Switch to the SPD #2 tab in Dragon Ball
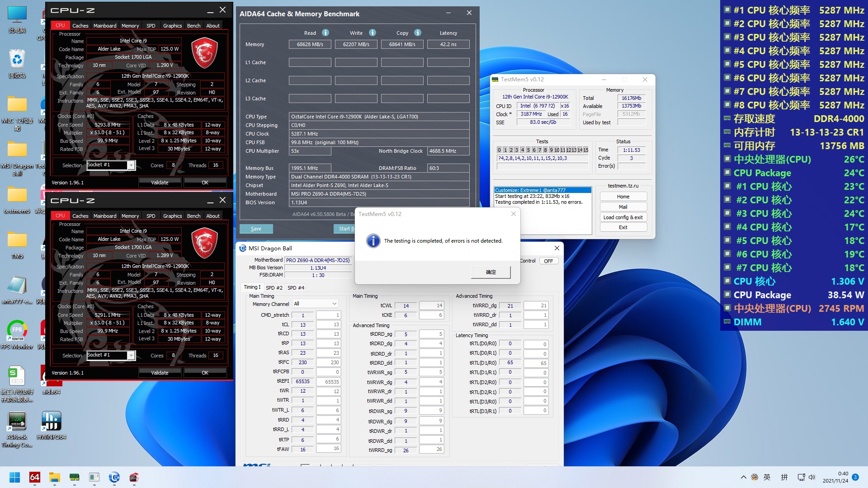The height and width of the screenshot is (488, 868). (x=274, y=288)
